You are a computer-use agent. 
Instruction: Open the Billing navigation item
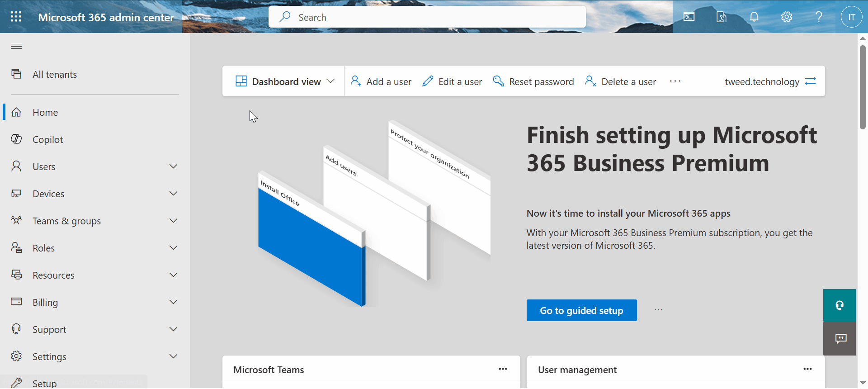pos(95,302)
